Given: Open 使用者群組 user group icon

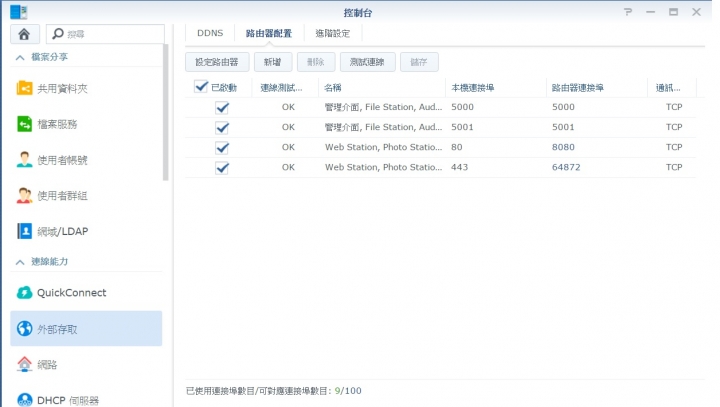Looking at the screenshot, I should [x=24, y=195].
